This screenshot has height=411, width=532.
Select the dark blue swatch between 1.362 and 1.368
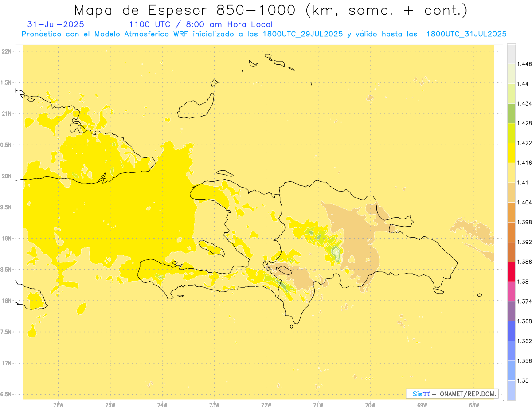click(x=511, y=331)
